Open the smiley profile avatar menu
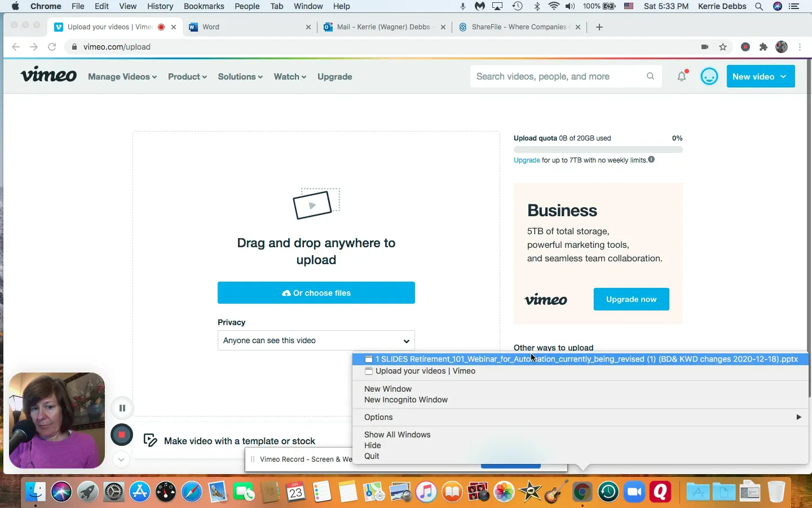The height and width of the screenshot is (508, 812). (x=709, y=76)
